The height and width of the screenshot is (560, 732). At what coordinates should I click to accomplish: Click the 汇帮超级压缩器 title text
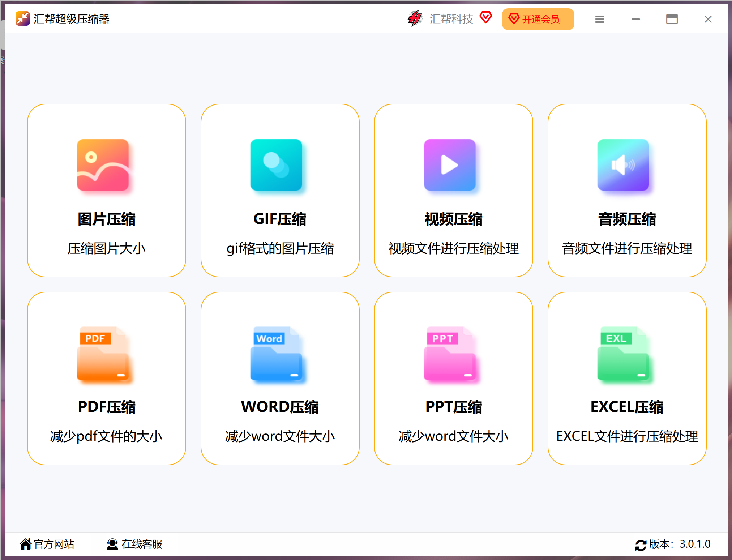pyautogui.click(x=72, y=19)
